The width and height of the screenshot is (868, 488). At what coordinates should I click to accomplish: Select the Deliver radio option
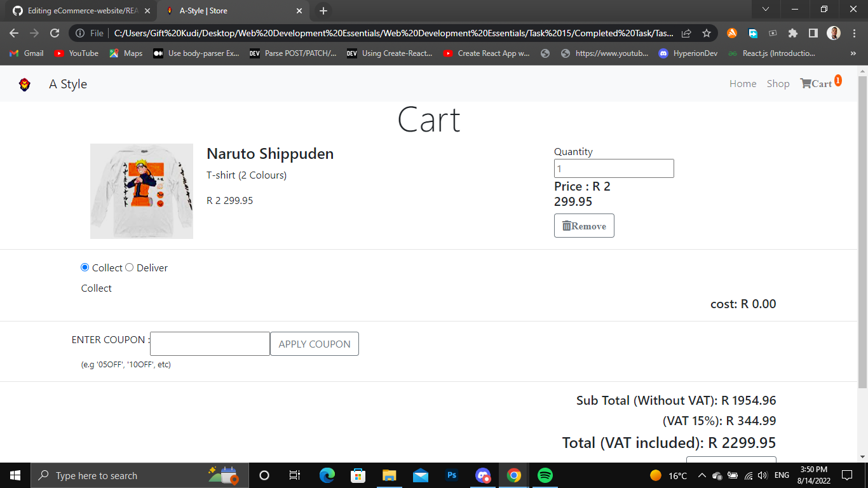pos(130,268)
